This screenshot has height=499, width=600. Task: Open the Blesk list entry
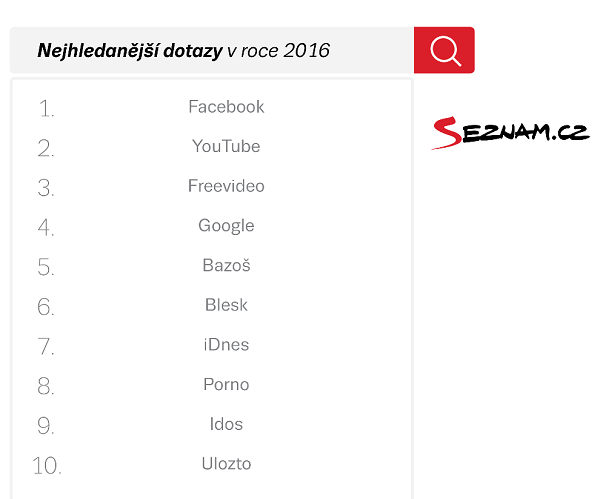226,305
